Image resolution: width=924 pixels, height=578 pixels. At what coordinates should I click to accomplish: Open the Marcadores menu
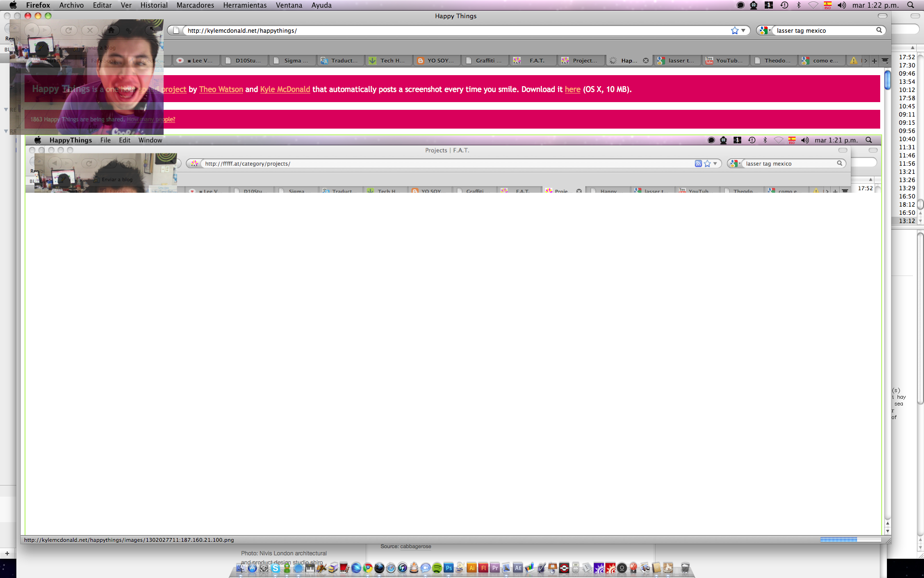click(195, 5)
